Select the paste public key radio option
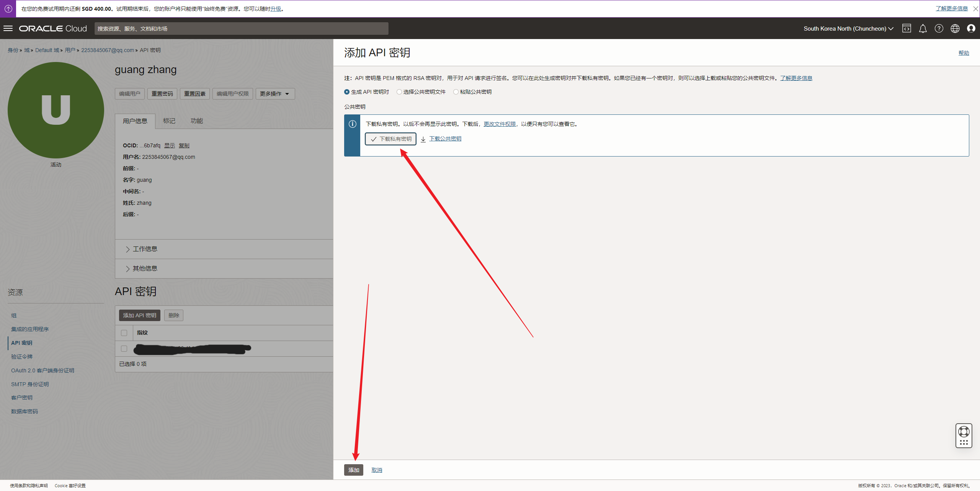The height and width of the screenshot is (491, 980). tap(456, 92)
